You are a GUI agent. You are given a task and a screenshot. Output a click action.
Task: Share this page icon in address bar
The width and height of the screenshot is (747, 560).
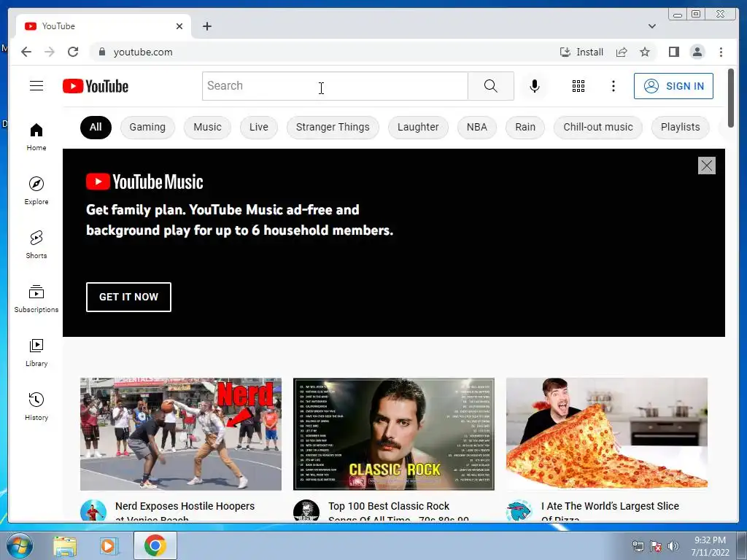pos(622,52)
